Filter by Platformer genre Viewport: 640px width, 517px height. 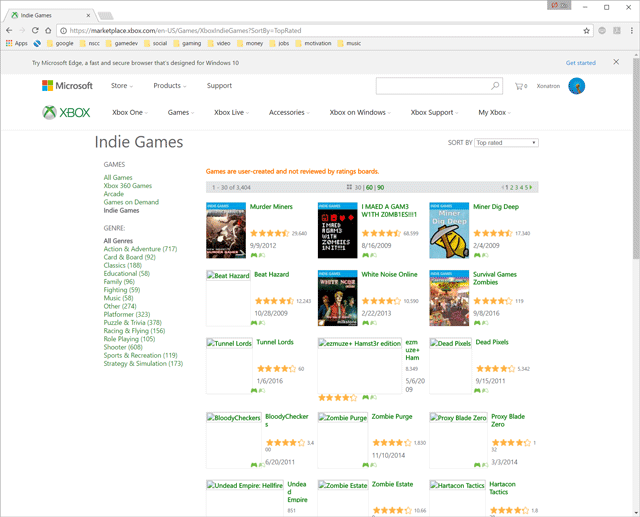pos(127,315)
